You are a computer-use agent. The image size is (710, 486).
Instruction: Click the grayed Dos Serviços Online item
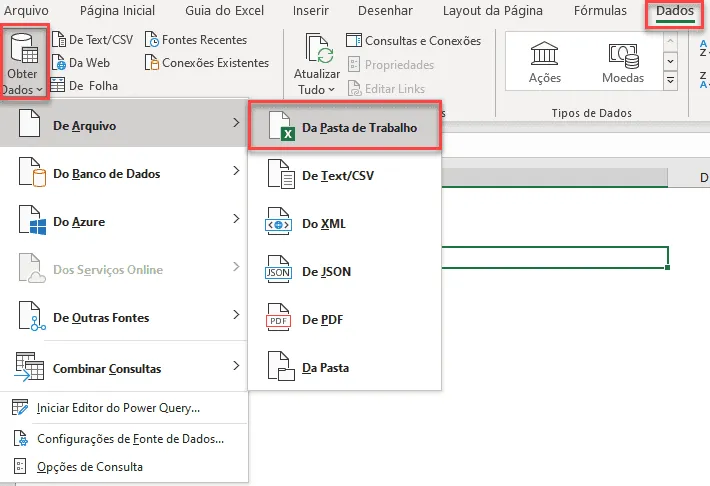click(123, 269)
